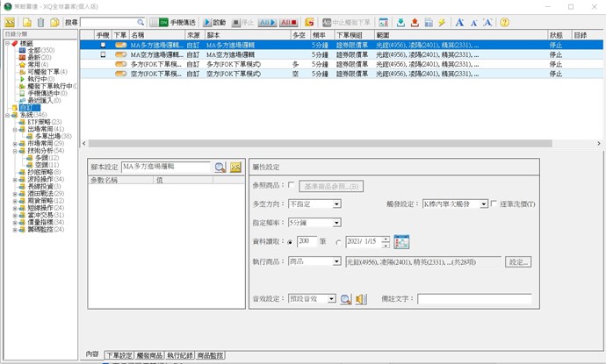
Task: Click the help question mark icon
Action: pos(504,22)
